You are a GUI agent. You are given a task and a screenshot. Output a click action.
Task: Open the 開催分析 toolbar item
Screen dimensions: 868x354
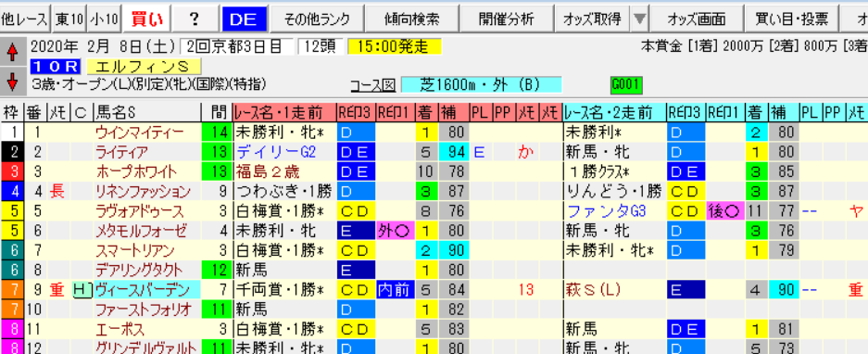coord(506,20)
